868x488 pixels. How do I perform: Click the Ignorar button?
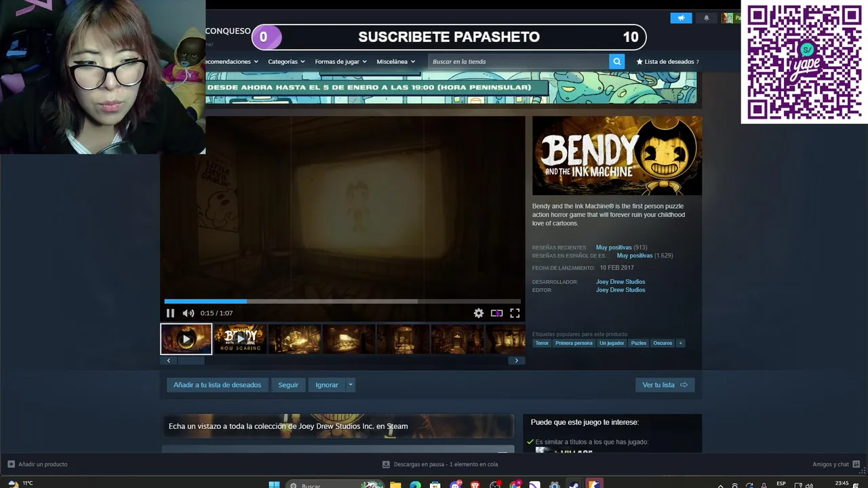[x=327, y=385]
